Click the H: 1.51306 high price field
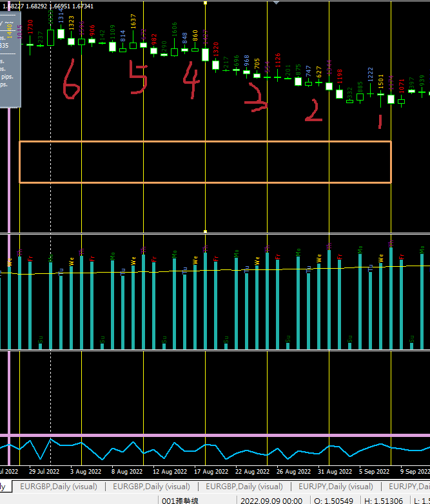 [384, 501]
